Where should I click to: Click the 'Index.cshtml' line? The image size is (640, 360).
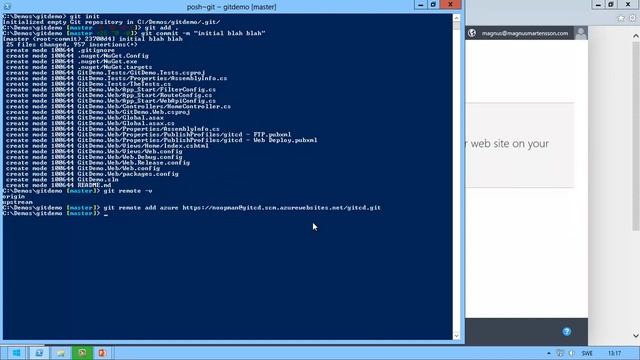click(107, 146)
